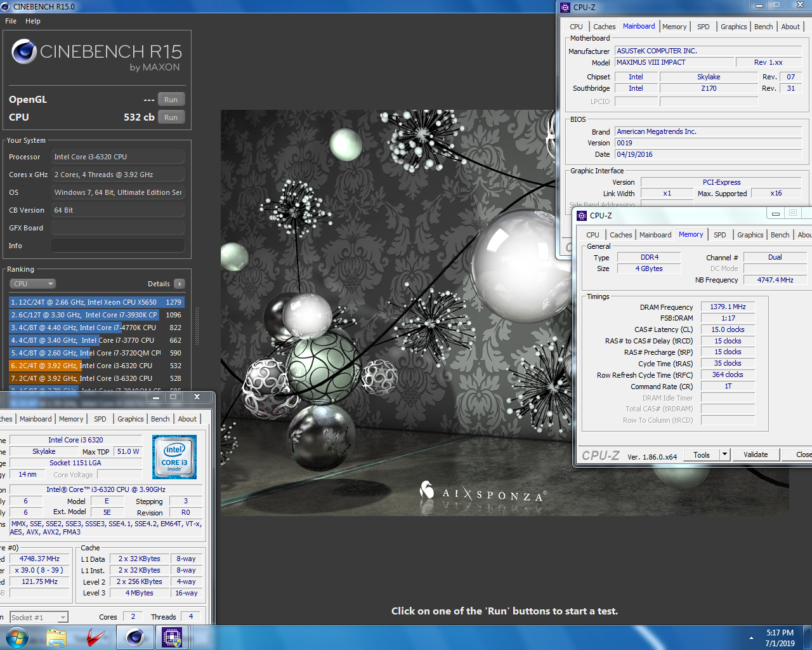Screen dimensions: 812x650
Task: Select the i3-6320 532 score row
Action: (x=96, y=366)
